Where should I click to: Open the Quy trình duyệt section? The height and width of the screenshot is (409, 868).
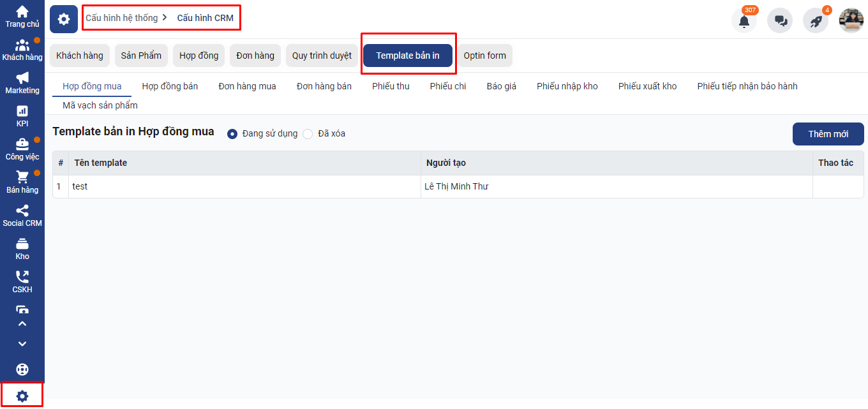click(322, 56)
